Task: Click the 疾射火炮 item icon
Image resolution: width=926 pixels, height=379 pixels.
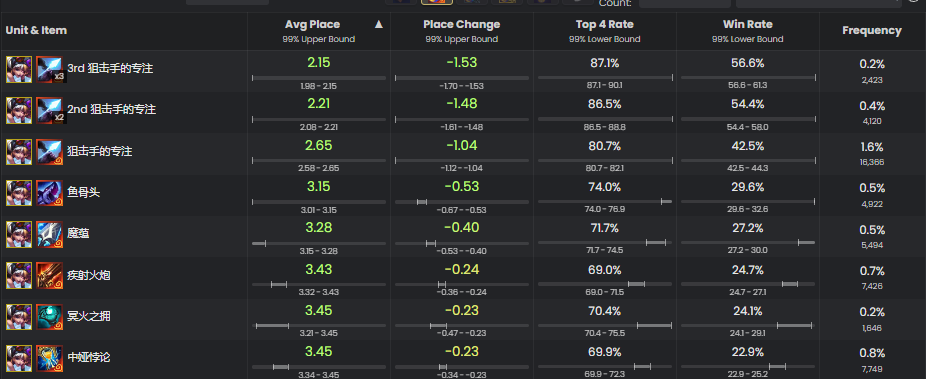Action: pos(50,275)
